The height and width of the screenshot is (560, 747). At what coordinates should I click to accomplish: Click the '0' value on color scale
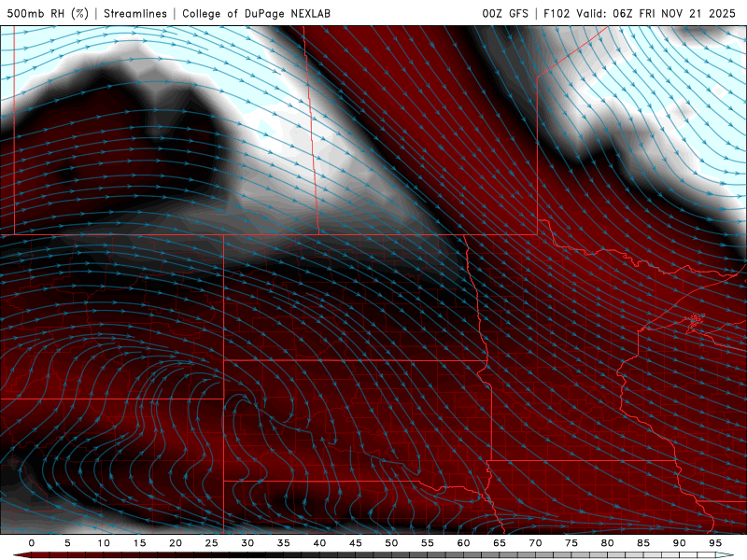coord(32,543)
